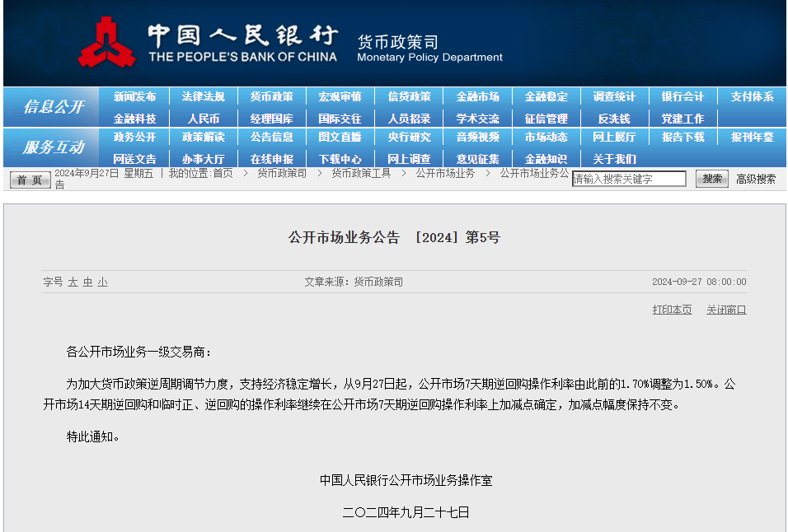The height and width of the screenshot is (532, 788).
Task: Click the 文章来源：货币政策司 text
Action: click(354, 282)
